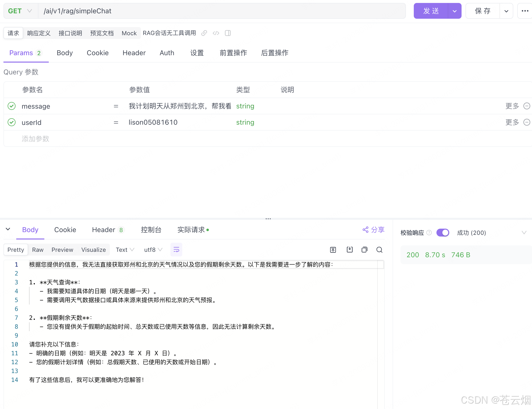Image resolution: width=532 pixels, height=409 pixels.
Task: Open the generate code icon
Action: point(216,33)
